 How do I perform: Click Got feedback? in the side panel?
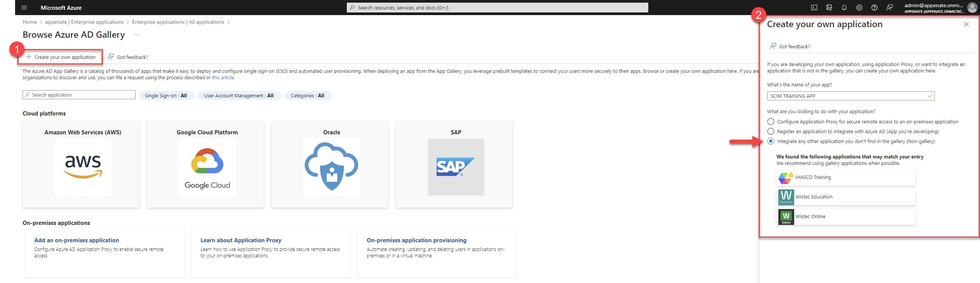[790, 46]
